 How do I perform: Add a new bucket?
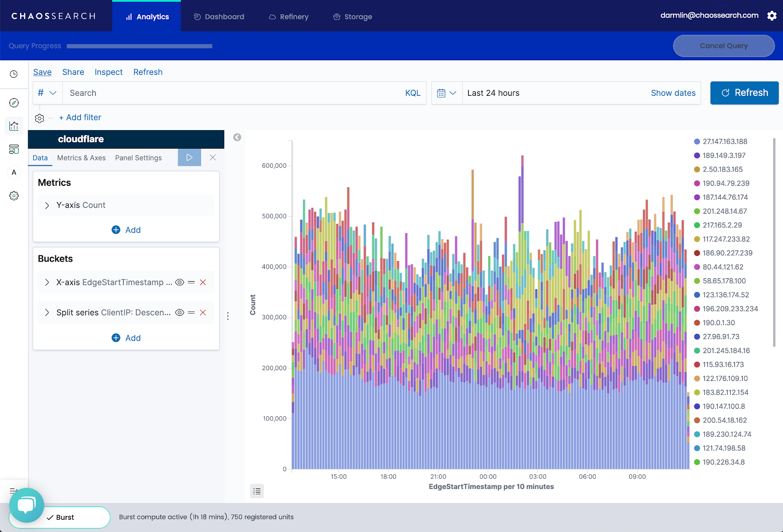(126, 338)
